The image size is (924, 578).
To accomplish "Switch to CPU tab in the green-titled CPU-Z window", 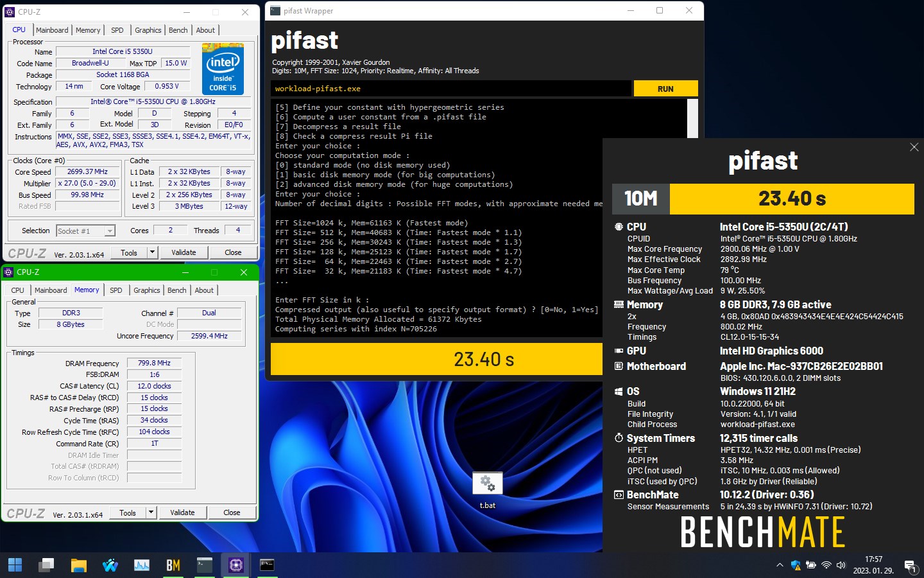I will point(18,290).
